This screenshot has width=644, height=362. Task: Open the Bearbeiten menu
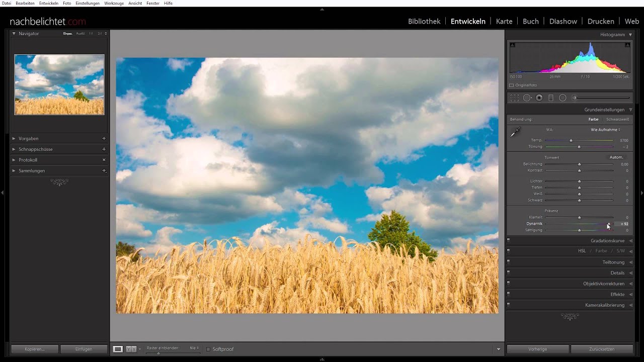point(25,3)
